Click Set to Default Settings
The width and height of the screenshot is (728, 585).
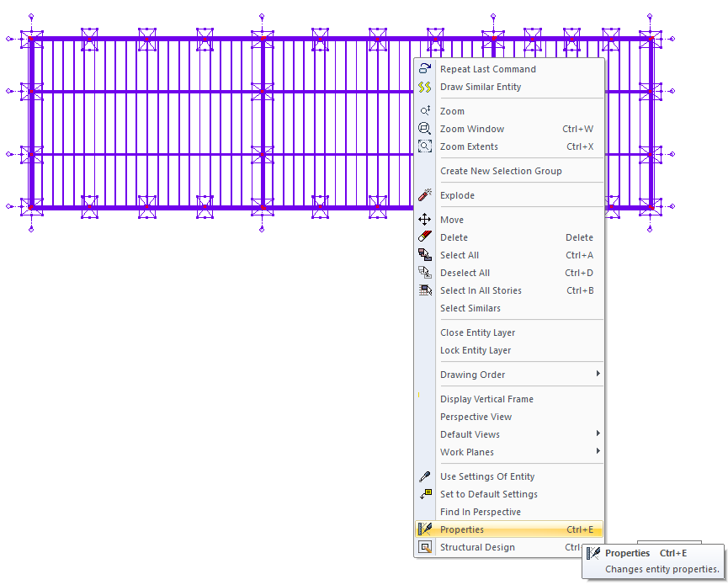point(488,494)
